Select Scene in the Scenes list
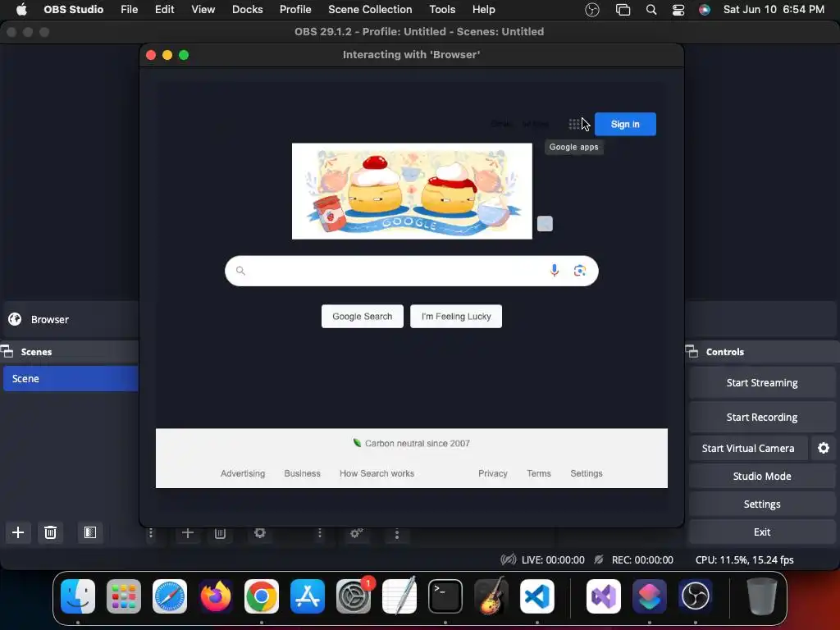 point(71,379)
